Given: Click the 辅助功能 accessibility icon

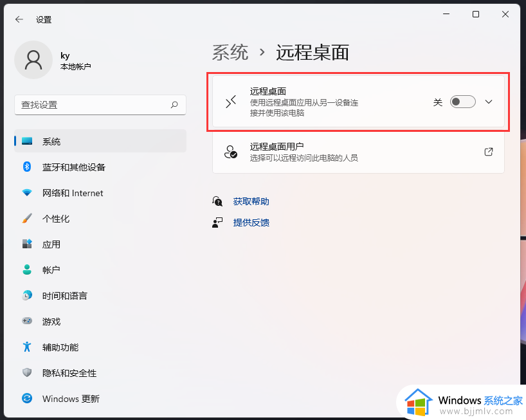Looking at the screenshot, I should point(27,347).
